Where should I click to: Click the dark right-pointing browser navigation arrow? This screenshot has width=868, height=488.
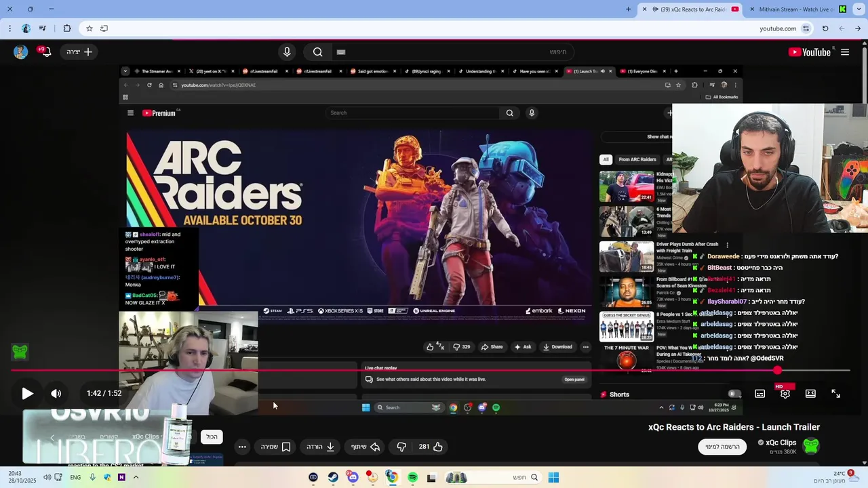(x=858, y=28)
